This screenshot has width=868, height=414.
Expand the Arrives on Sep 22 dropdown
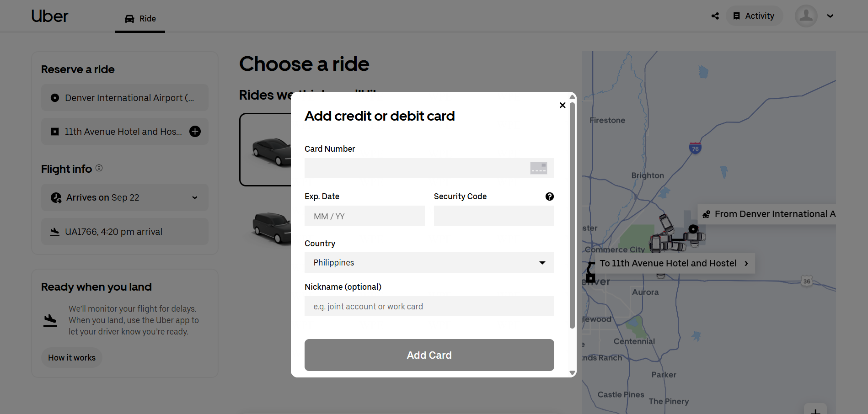(x=195, y=197)
